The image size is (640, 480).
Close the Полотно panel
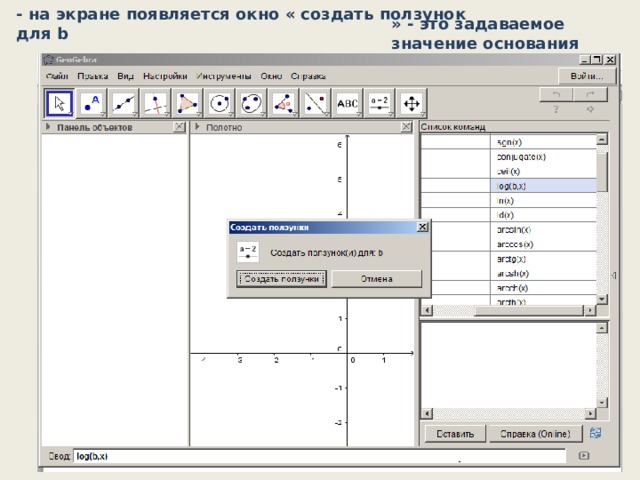[x=406, y=127]
